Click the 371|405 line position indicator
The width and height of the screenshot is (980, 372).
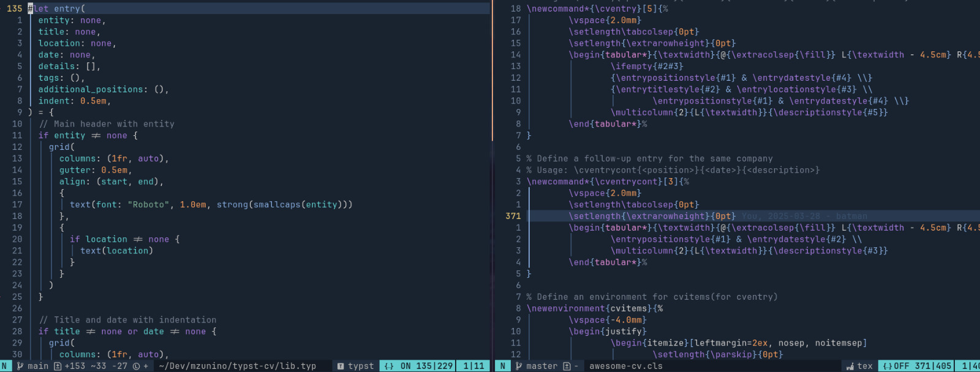933,366
